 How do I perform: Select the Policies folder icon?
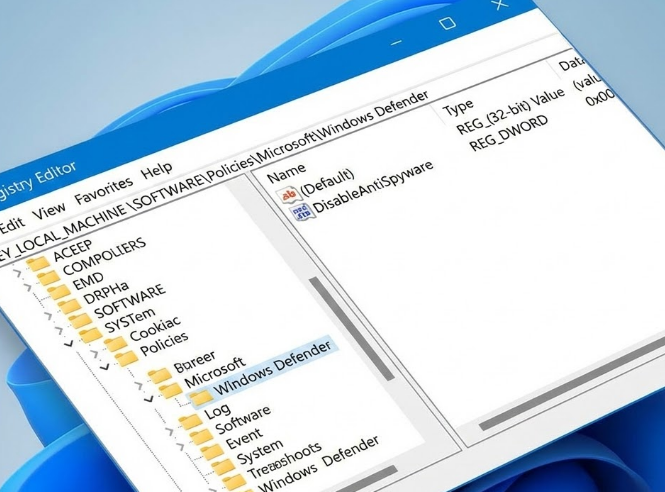coord(127,358)
